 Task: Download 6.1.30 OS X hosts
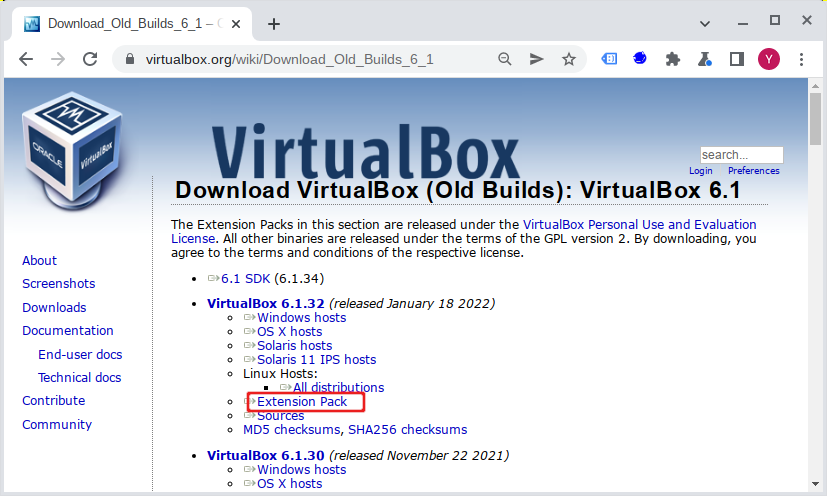(289, 484)
